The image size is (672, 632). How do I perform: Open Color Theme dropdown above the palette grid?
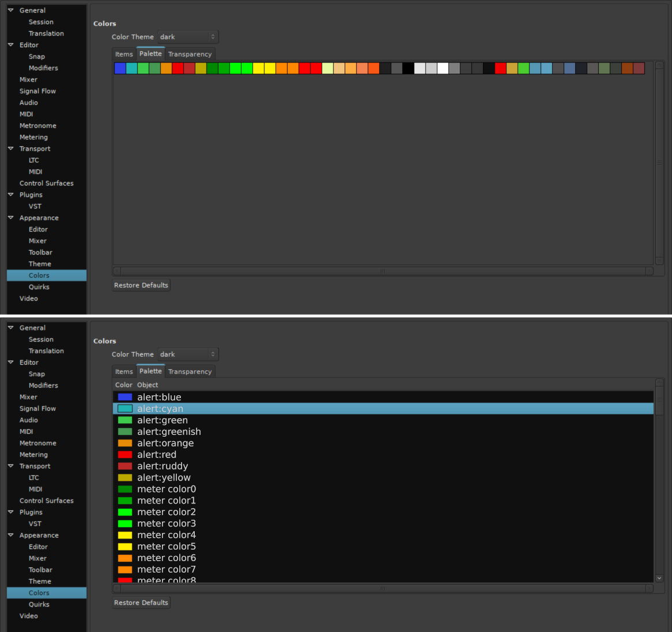pos(188,37)
